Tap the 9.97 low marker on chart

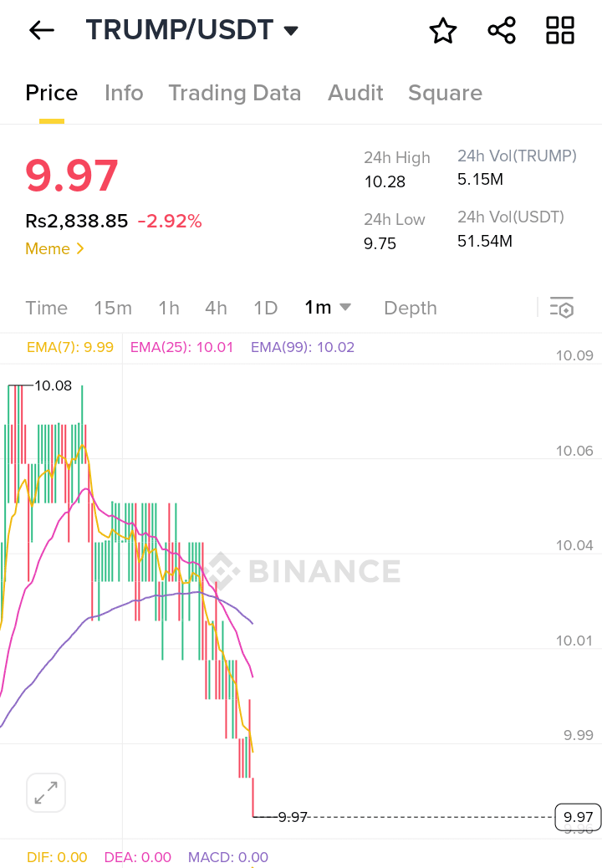click(293, 817)
